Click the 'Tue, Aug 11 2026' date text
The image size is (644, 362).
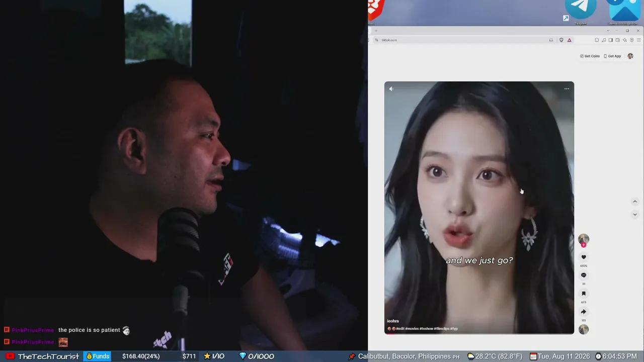564,356
